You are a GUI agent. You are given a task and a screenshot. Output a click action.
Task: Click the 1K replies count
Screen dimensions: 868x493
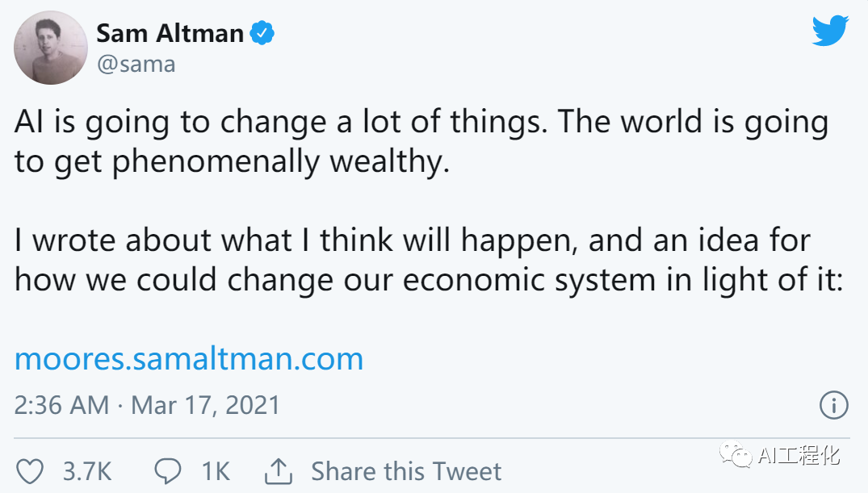click(x=215, y=471)
